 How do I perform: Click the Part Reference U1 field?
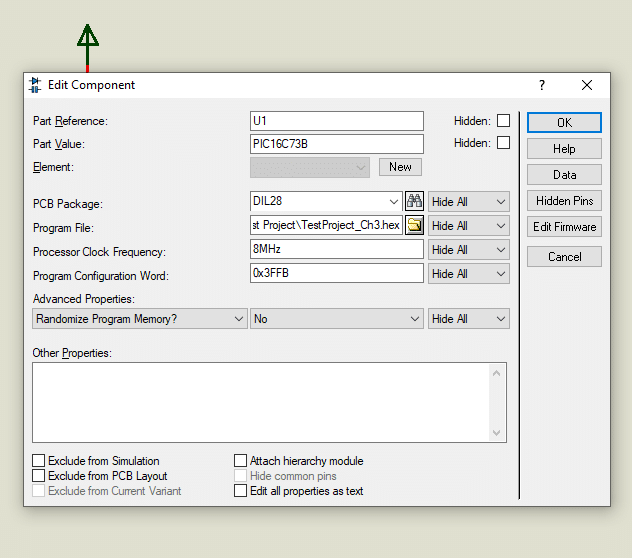tap(337, 121)
